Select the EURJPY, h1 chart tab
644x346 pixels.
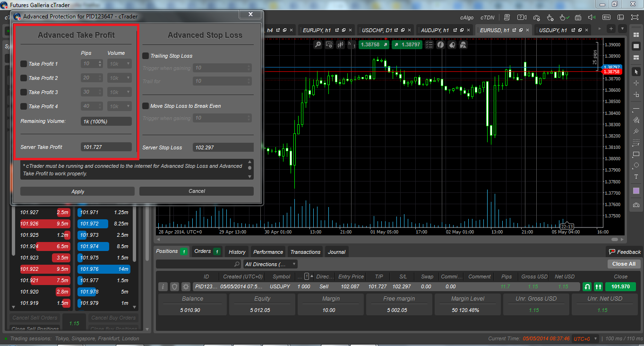(x=326, y=30)
